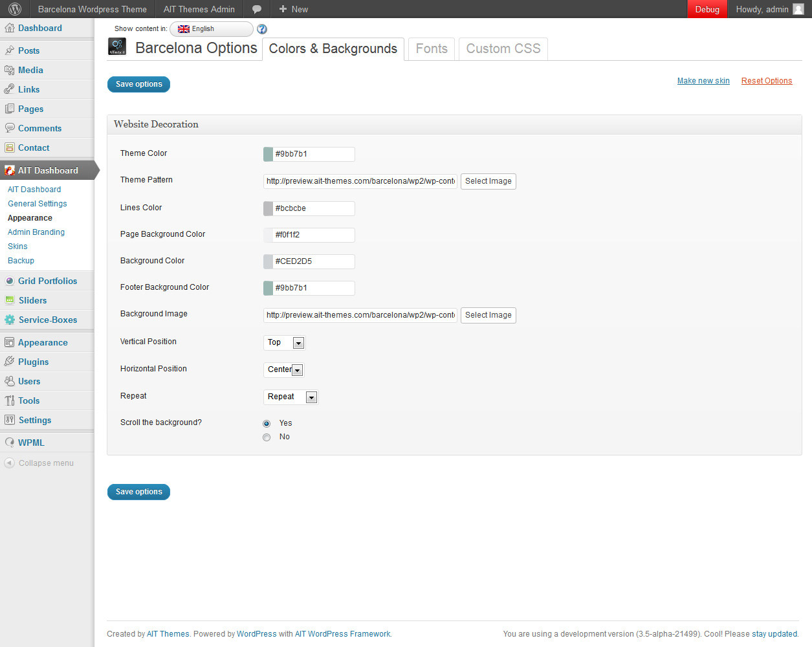Click the Barcelona theme logo thumbnail
Viewport: 812px width, 647px height.
tap(117, 47)
